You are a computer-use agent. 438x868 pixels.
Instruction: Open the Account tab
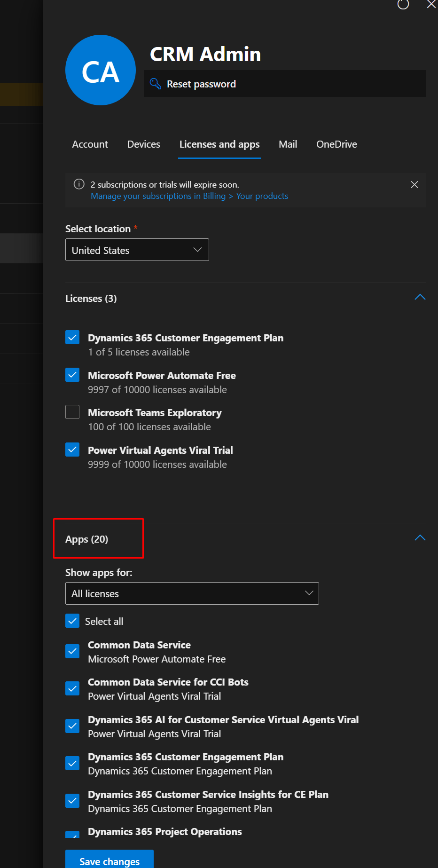pyautogui.click(x=90, y=144)
